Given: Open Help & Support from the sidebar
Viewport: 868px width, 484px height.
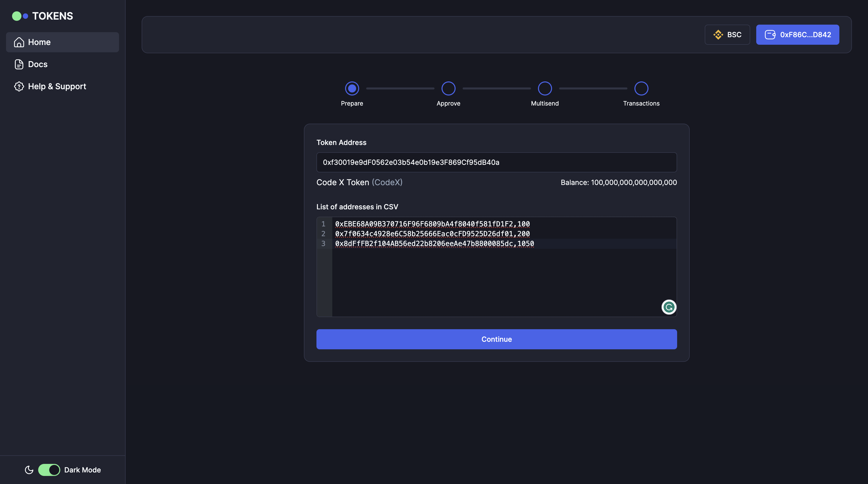Looking at the screenshot, I should 57,87.
